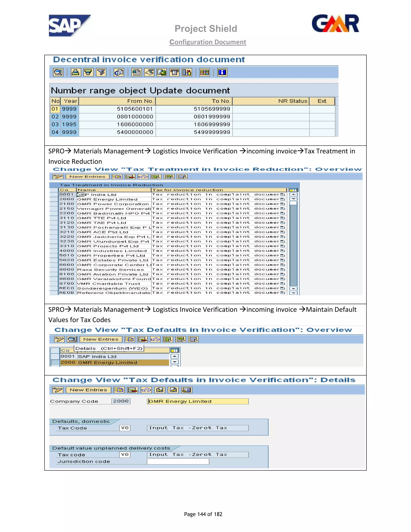Click Previous entry icon in Tax Defaults Details toolbar

pyautogui.click(x=160, y=390)
